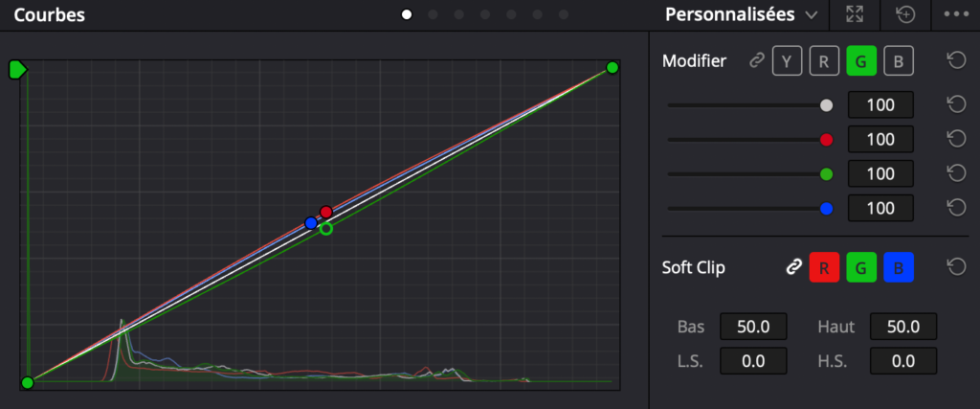Enable the Y luminance channel button
The image size is (980, 409).
(x=787, y=61)
